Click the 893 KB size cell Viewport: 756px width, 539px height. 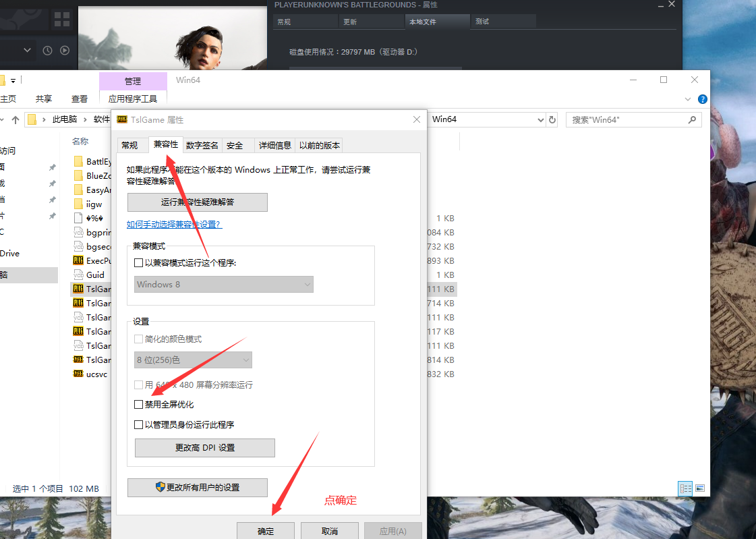(x=440, y=261)
